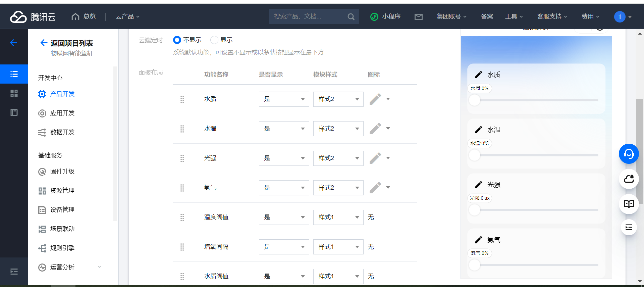644x287 pixels.
Task: Expand icon picker arrow for 氨气 row
Action: 388,188
